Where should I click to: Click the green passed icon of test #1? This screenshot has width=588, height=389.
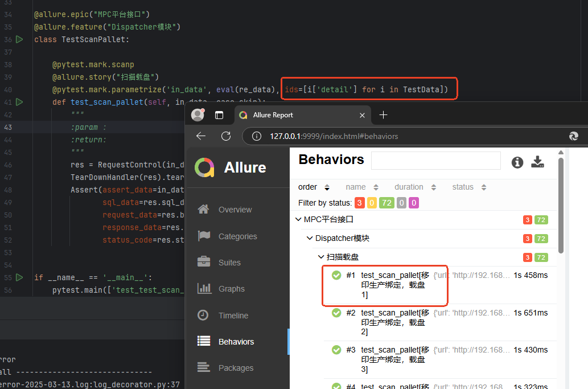coord(336,275)
